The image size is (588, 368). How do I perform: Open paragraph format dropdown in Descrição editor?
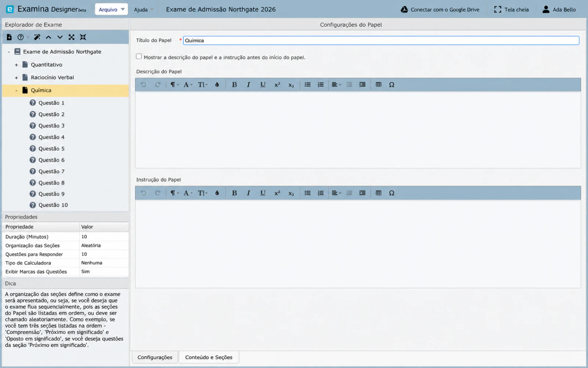click(x=174, y=85)
